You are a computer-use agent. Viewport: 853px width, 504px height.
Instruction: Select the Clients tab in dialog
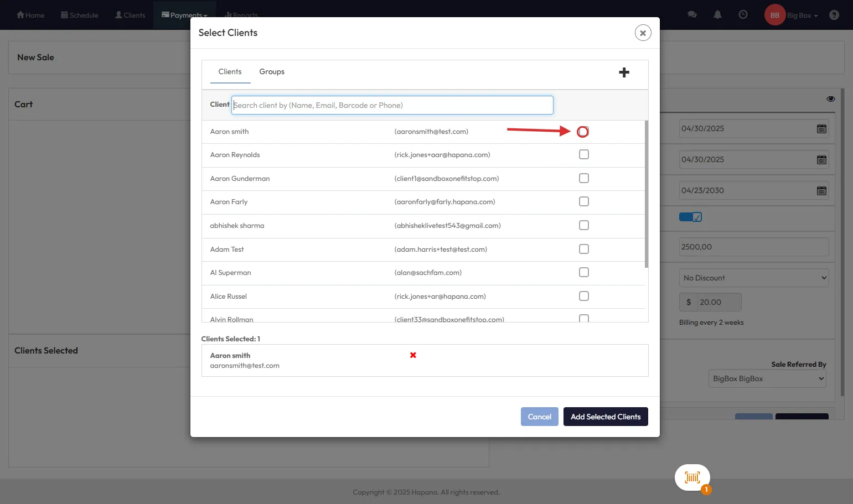click(x=230, y=72)
